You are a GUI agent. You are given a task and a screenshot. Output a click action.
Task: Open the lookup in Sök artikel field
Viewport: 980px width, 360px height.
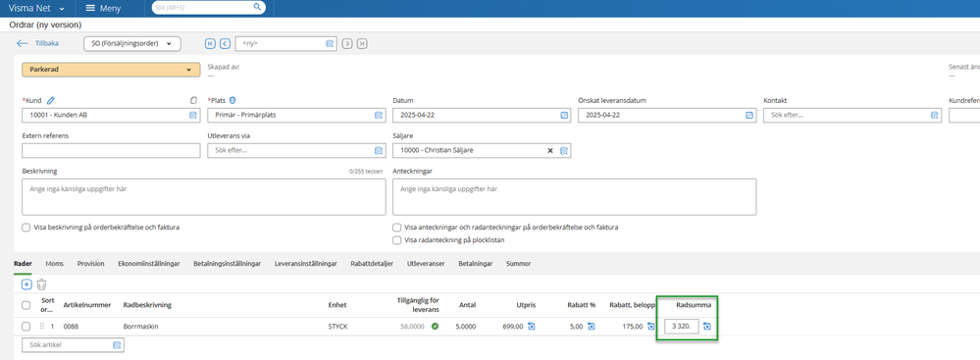click(x=117, y=345)
